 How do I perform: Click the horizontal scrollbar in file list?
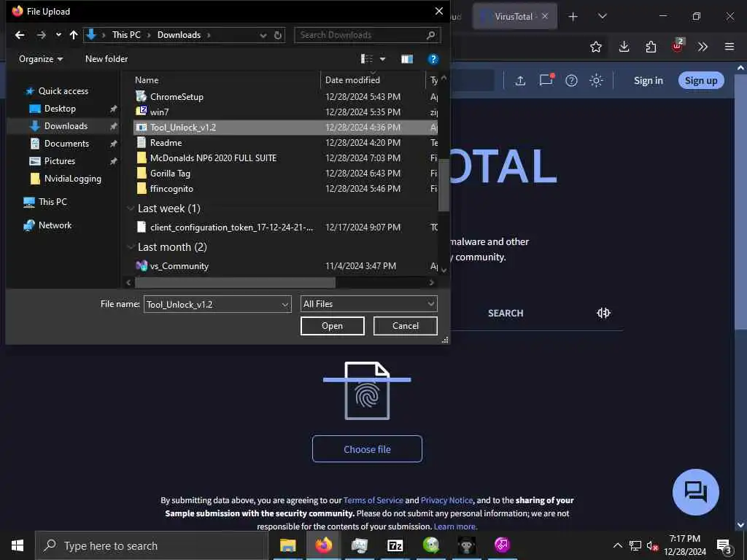pyautogui.click(x=235, y=282)
